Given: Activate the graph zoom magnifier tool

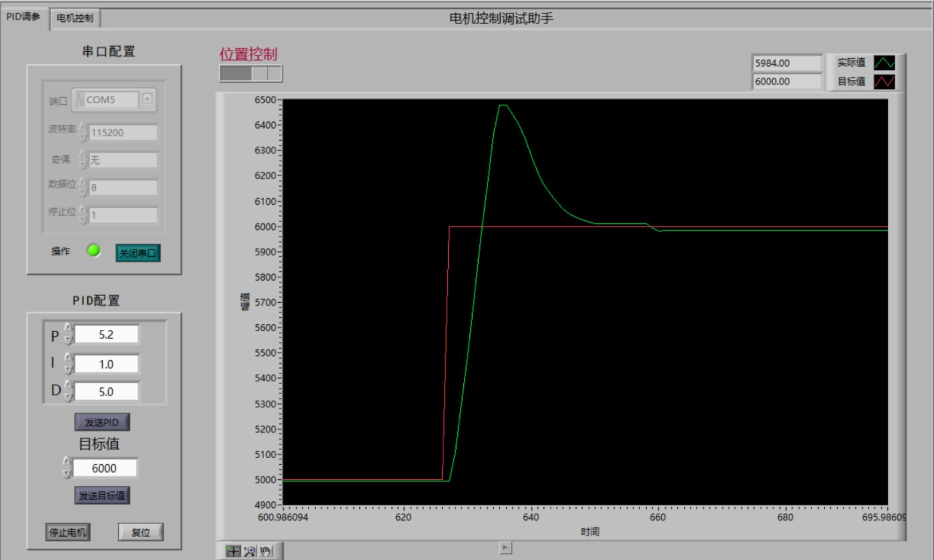Looking at the screenshot, I should coord(250,551).
